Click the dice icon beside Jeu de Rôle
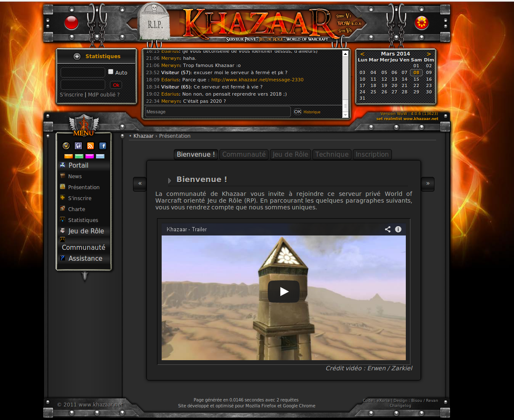Screen dimensions: 514x420 tap(63, 231)
